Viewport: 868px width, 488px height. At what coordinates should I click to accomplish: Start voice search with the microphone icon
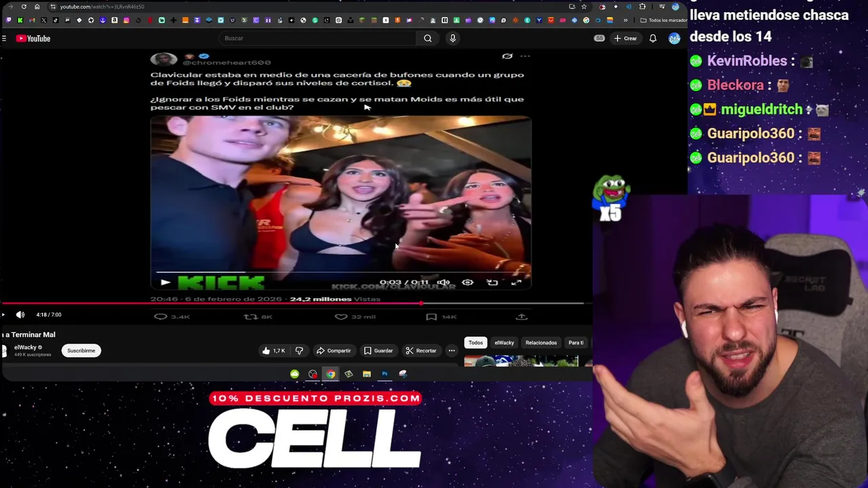click(453, 39)
